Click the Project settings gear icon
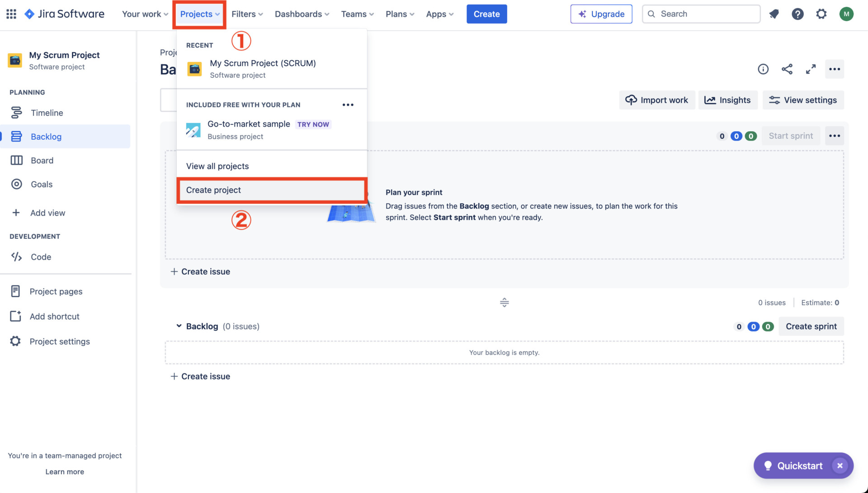 point(15,341)
